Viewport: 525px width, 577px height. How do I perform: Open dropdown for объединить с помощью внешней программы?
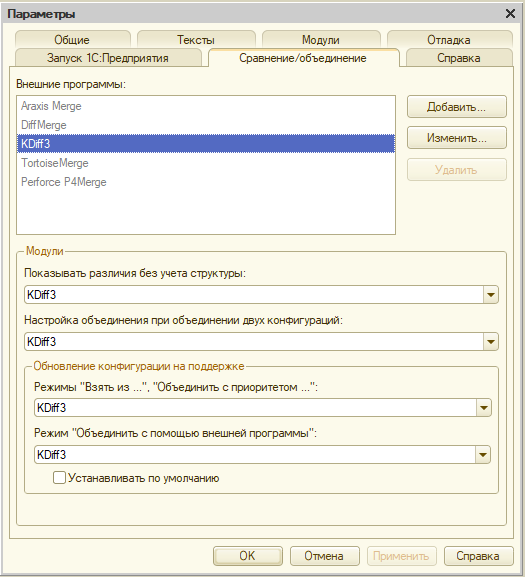[x=483, y=455]
